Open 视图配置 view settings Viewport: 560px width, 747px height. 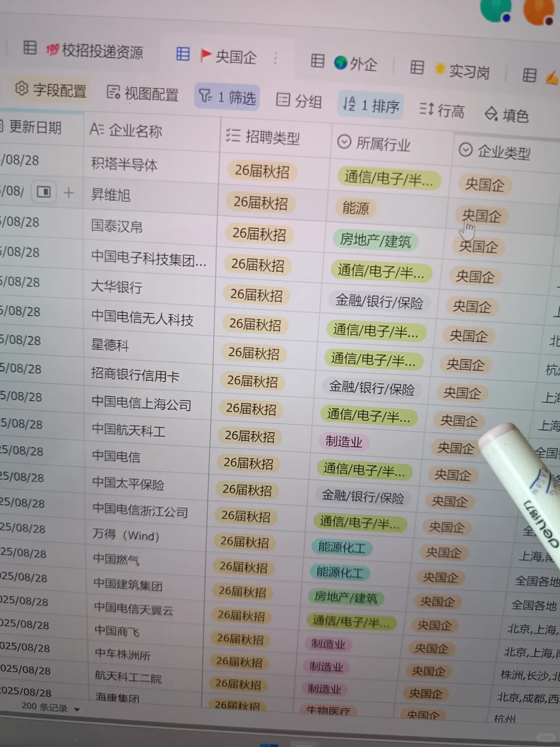coord(143,93)
